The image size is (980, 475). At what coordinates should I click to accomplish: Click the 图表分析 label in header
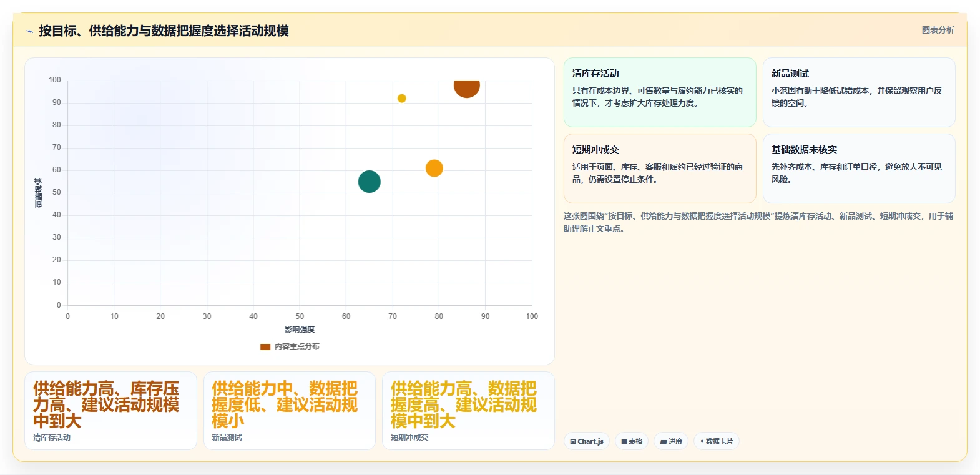coord(938,30)
